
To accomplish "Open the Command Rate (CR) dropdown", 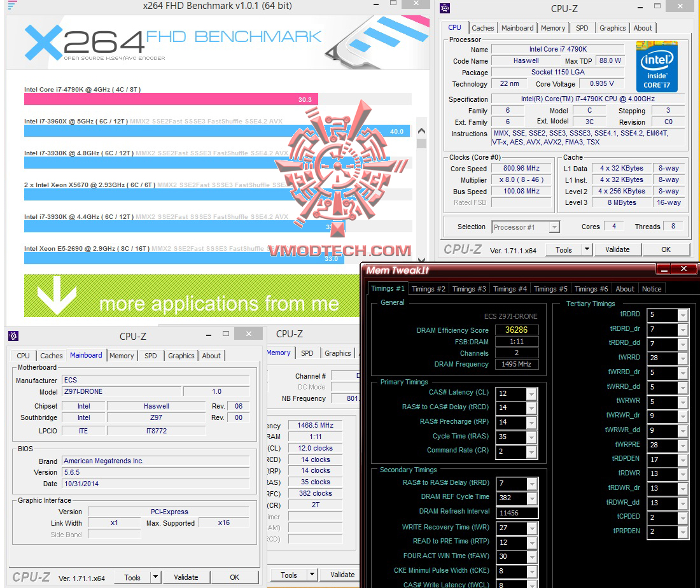I will [531, 452].
